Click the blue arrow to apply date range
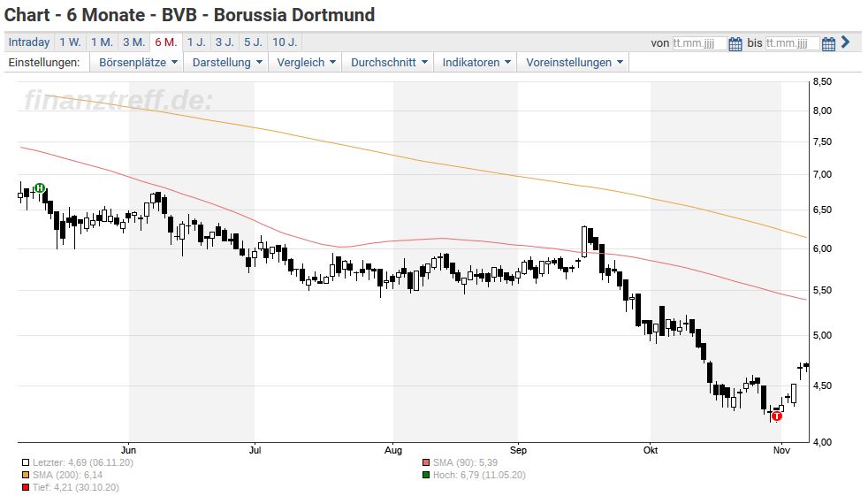 coord(845,42)
